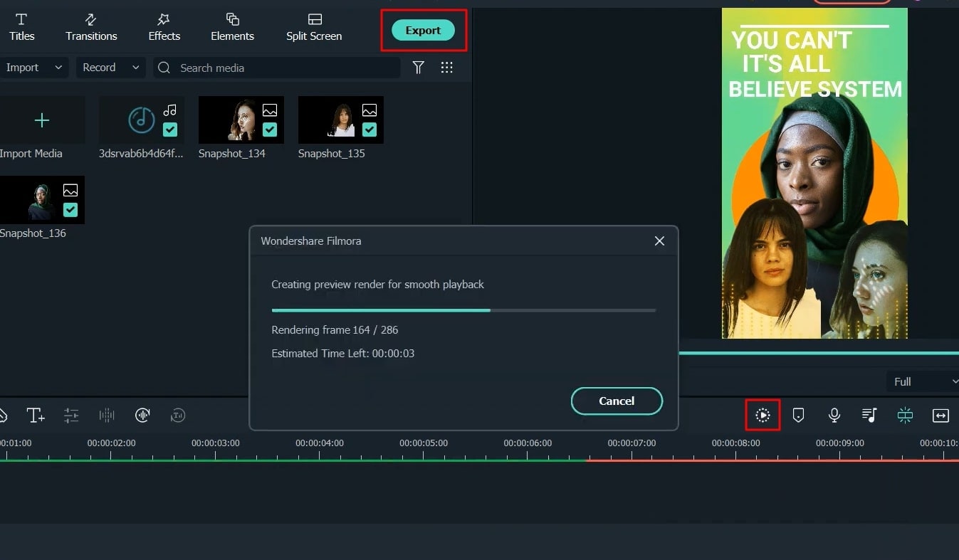Click the render progress bar in dialog

pos(463,310)
